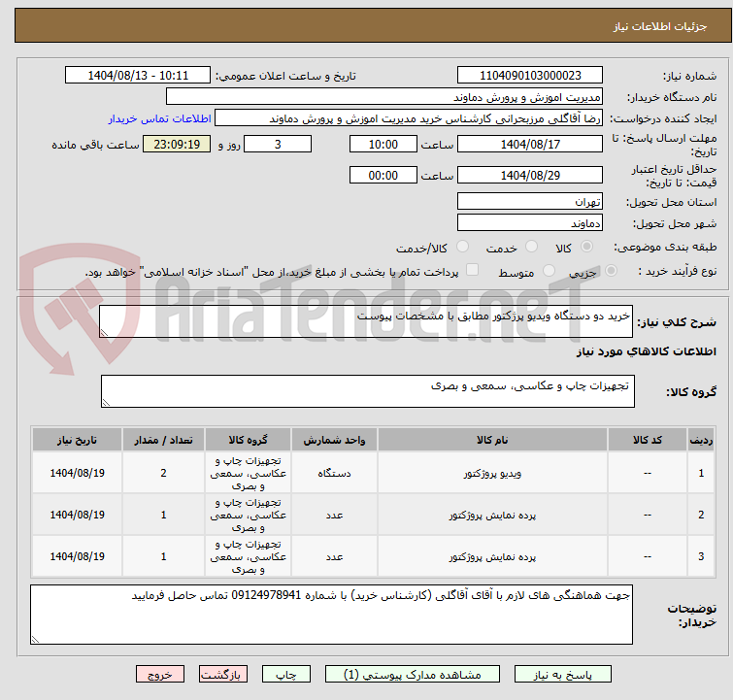Open مشاهده مدارک پیوستی (1) button

413,675
